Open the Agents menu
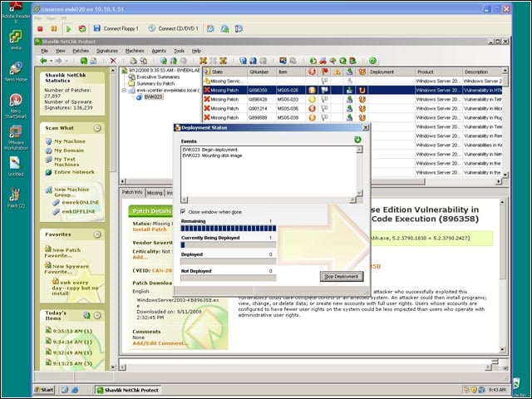The image size is (532, 399). pyautogui.click(x=159, y=51)
